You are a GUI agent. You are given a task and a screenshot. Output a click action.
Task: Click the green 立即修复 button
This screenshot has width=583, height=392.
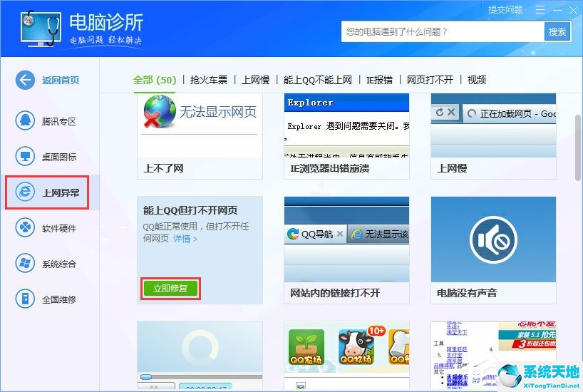[x=170, y=288]
